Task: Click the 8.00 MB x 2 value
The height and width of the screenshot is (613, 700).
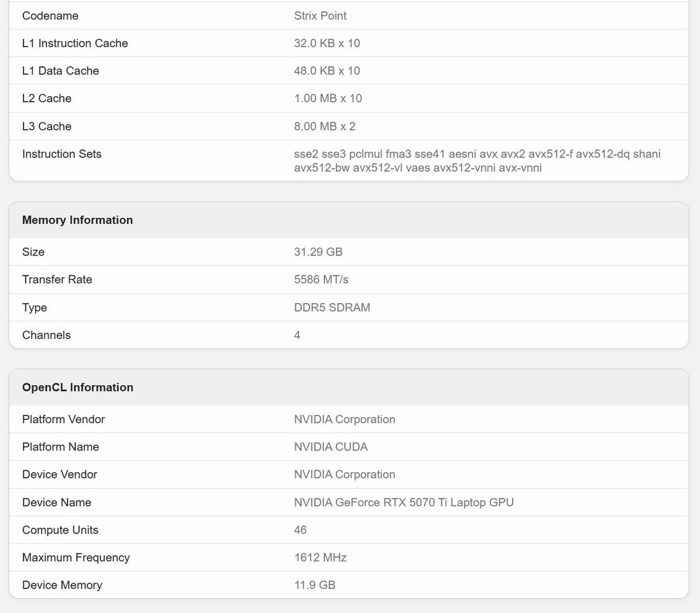Action: 324,127
